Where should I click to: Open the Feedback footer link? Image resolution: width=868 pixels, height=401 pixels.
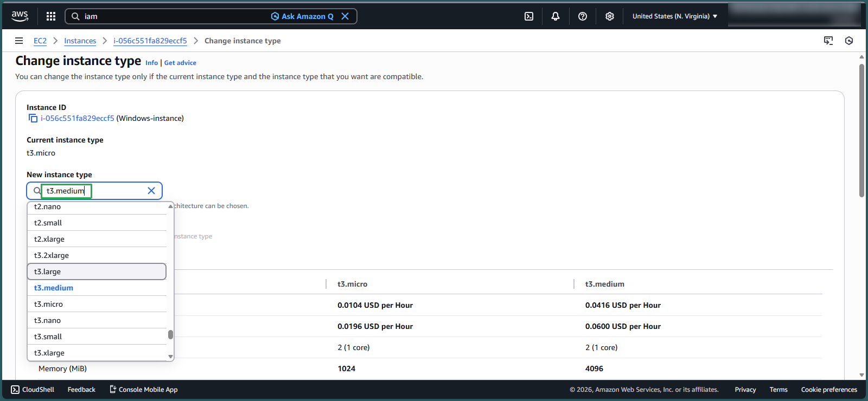coord(81,390)
